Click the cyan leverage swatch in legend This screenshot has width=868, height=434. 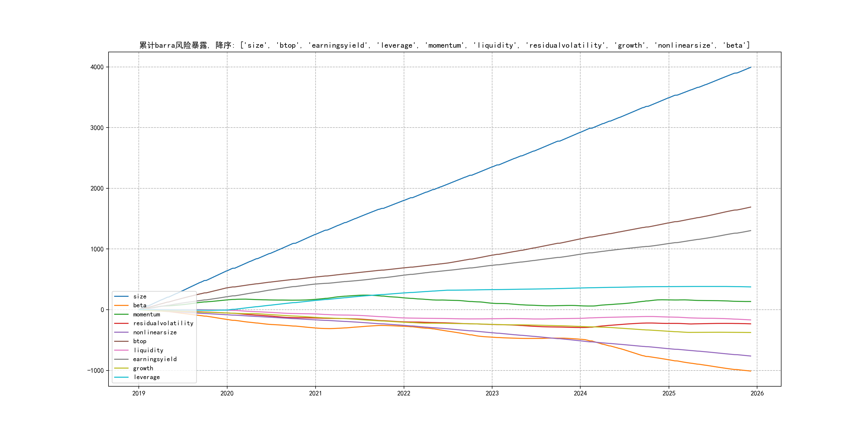(x=121, y=377)
